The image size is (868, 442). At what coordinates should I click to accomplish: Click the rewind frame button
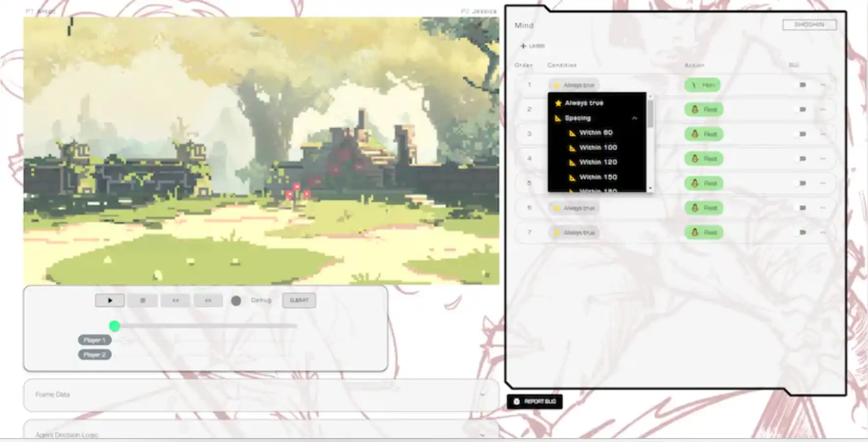(175, 301)
